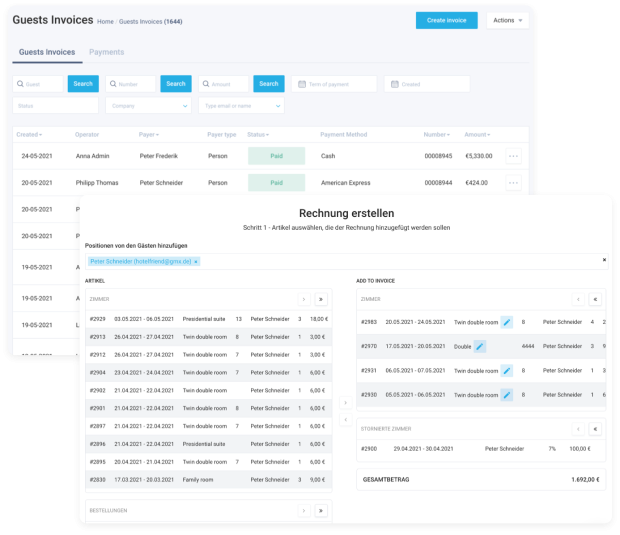
Task: Sort table by Amount column
Action: pyautogui.click(x=477, y=134)
